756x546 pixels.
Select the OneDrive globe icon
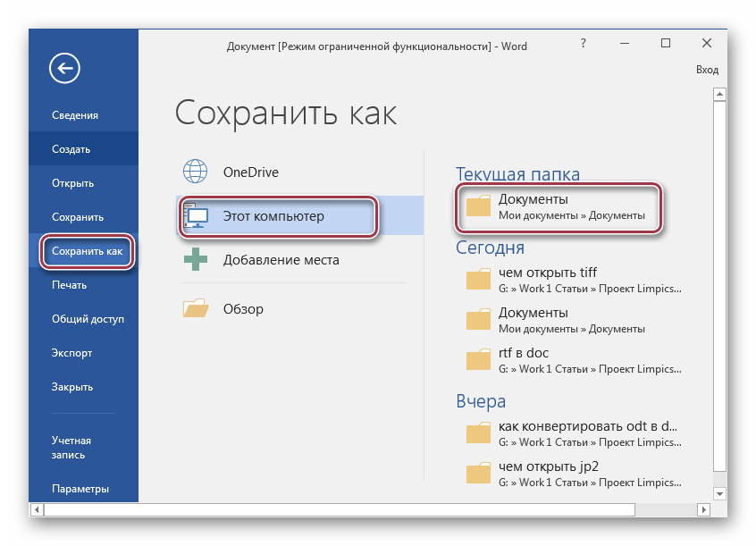tap(195, 171)
